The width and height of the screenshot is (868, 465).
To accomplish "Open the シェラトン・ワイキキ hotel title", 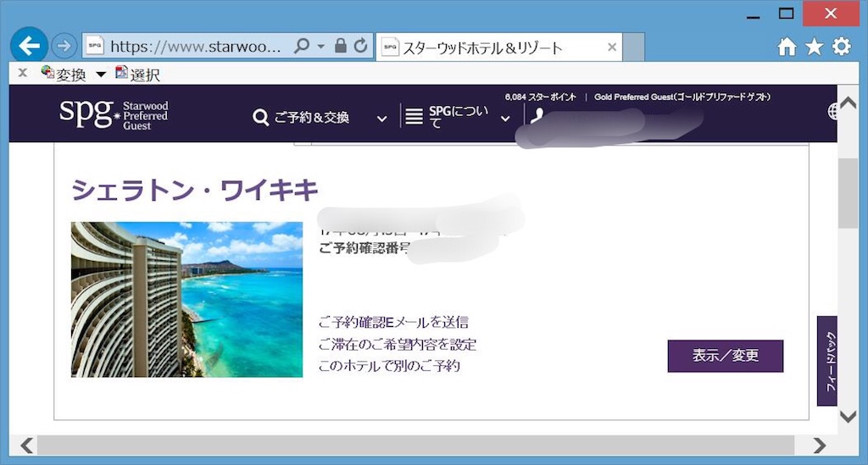I will point(195,190).
